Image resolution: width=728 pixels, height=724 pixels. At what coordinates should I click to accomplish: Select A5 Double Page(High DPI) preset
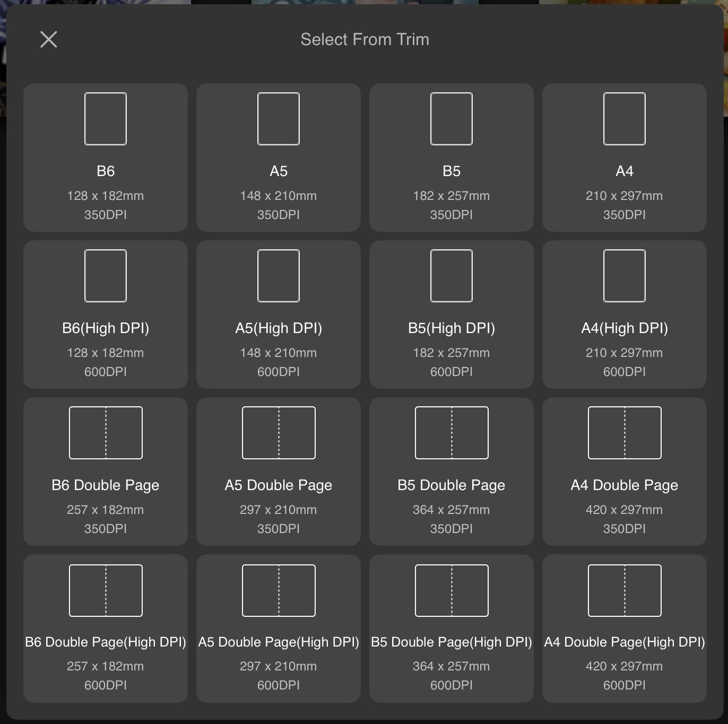tap(279, 629)
